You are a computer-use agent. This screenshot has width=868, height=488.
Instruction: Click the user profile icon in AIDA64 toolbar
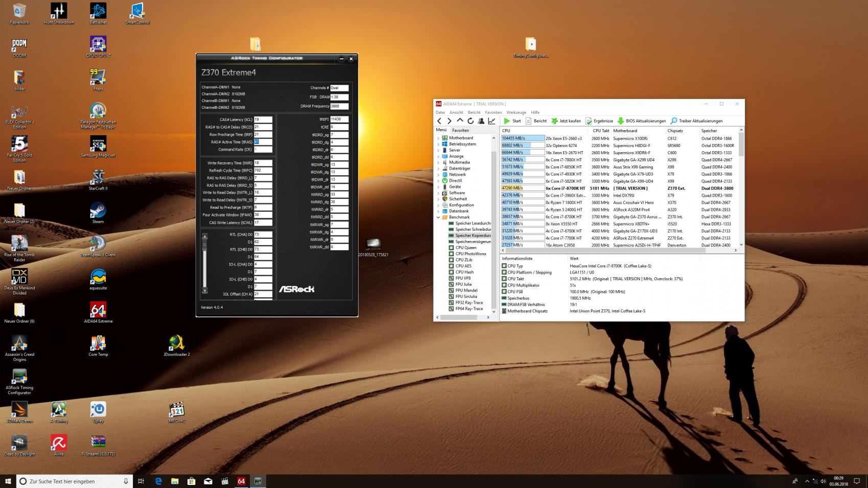481,121
